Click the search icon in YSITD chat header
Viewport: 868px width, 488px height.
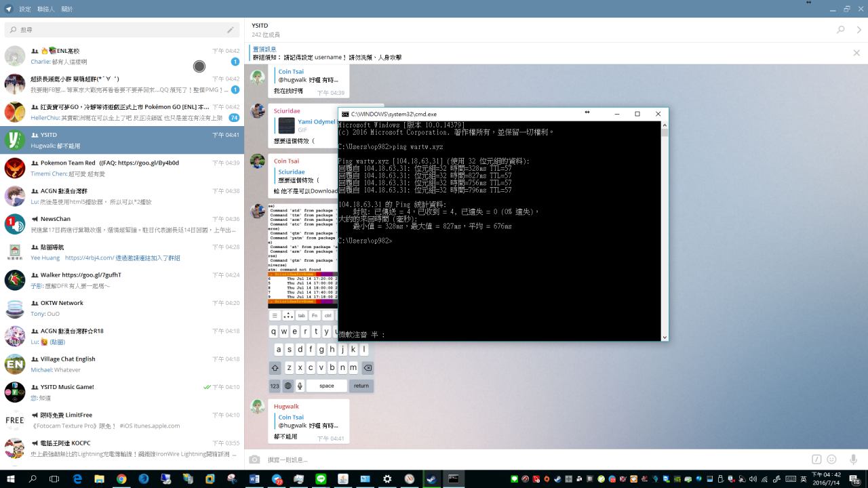point(841,30)
